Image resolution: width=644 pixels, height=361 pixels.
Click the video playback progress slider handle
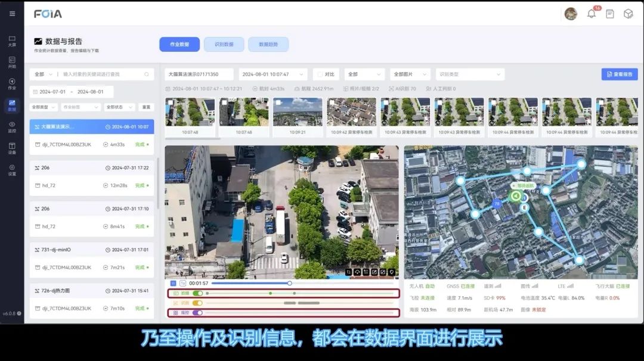(290, 283)
